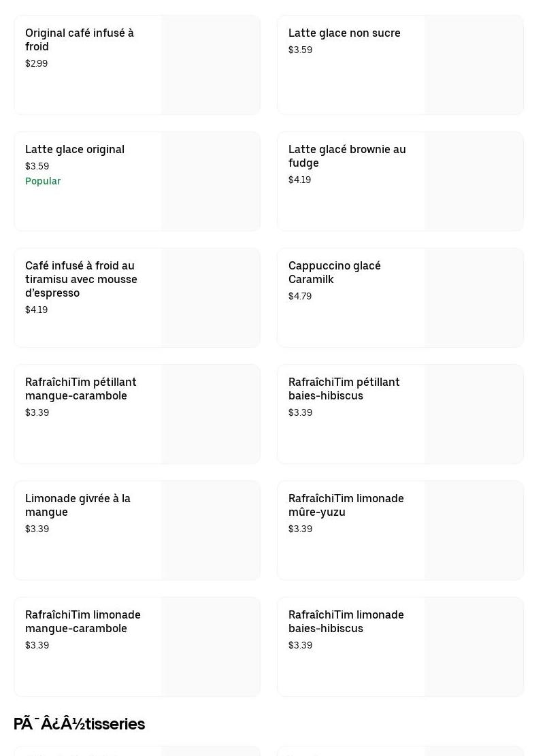Choose RafraîchiTim limonade mûre-yuzu

[x=346, y=505]
